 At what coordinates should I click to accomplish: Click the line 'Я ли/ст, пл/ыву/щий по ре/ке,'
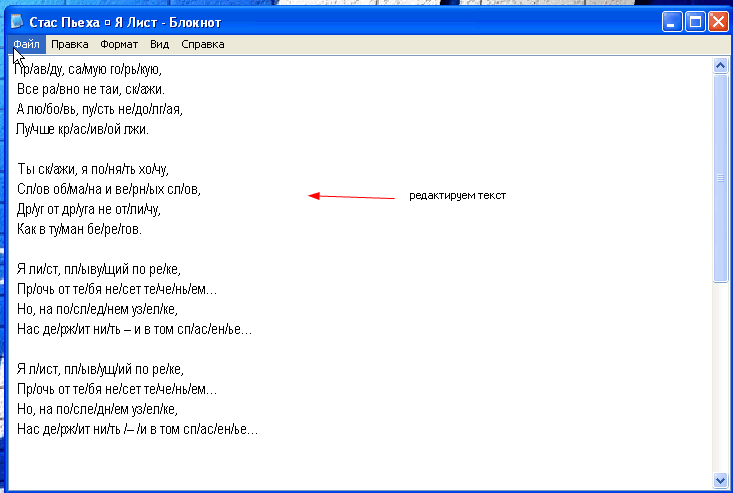point(99,270)
